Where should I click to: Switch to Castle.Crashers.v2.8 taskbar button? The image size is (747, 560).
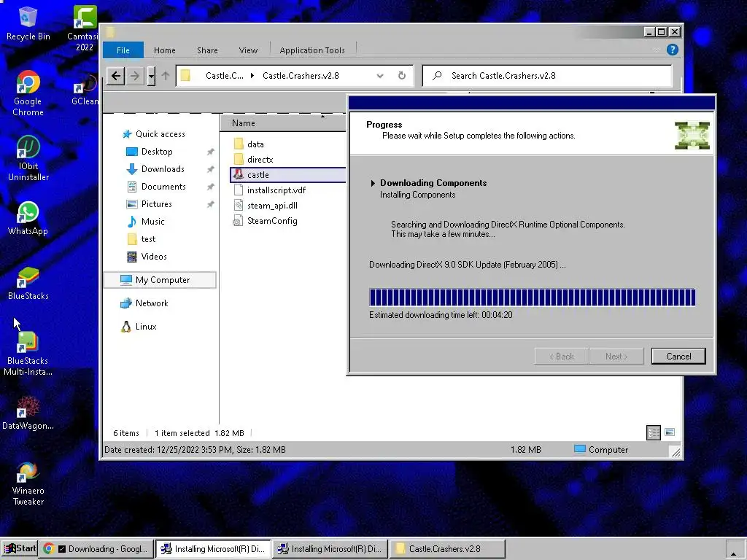(447, 548)
